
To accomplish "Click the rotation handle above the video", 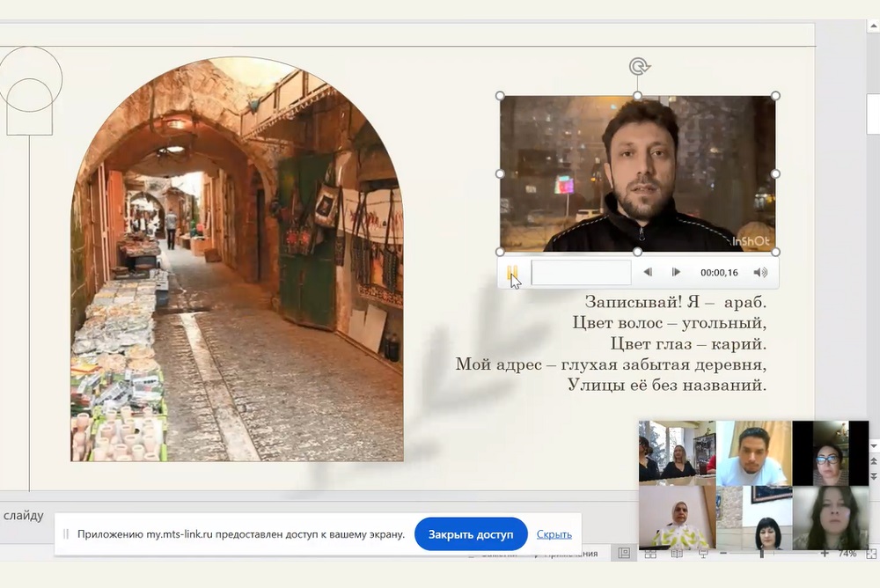I will (x=639, y=67).
